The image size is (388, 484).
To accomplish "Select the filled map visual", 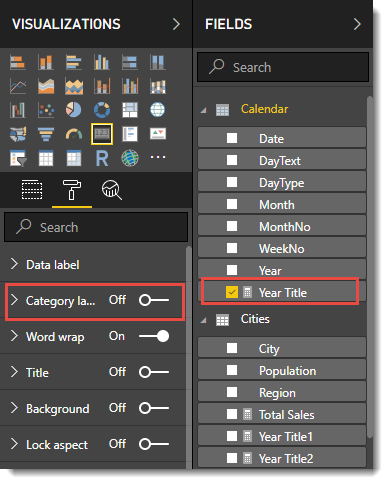I will pyautogui.click(x=18, y=134).
